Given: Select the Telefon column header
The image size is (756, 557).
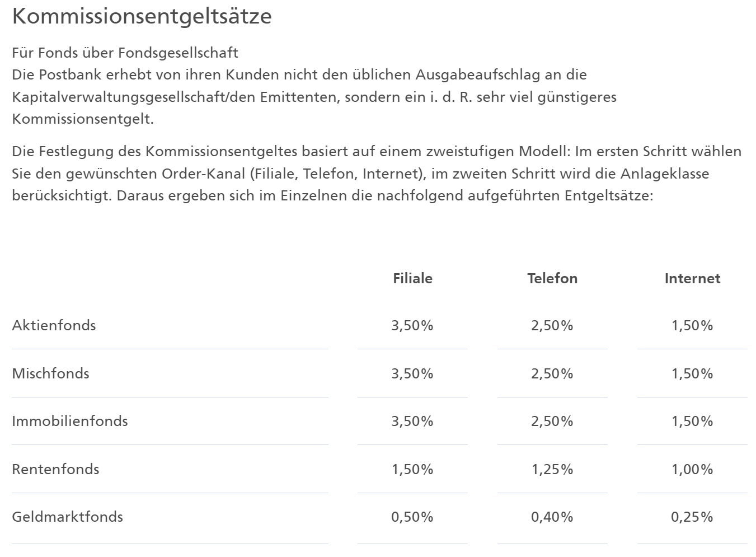Looking at the screenshot, I should click(x=552, y=278).
